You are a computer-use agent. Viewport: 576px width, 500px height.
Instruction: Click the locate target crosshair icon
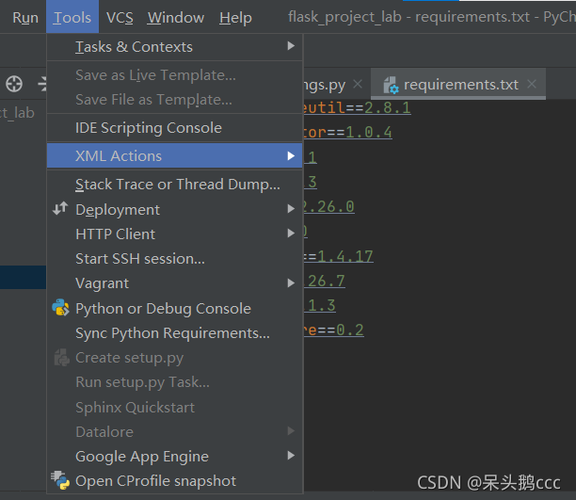coord(14,83)
